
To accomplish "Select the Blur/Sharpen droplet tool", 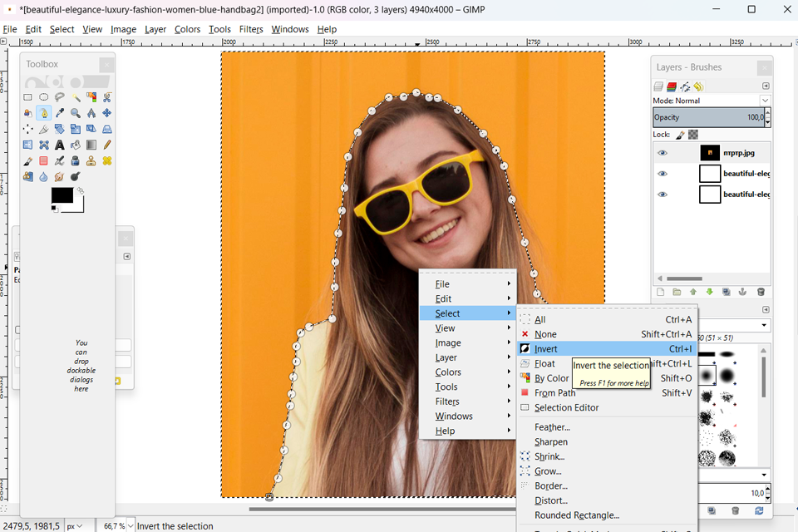I will 44,177.
